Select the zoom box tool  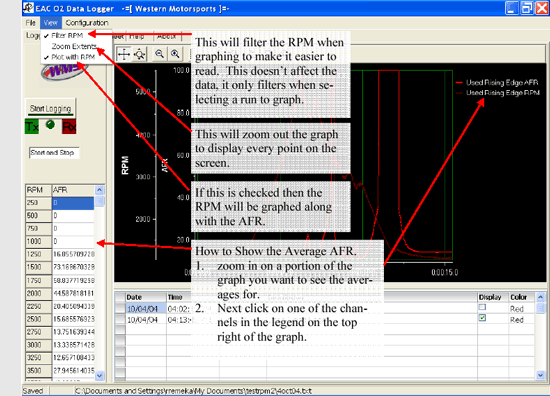[x=140, y=54]
